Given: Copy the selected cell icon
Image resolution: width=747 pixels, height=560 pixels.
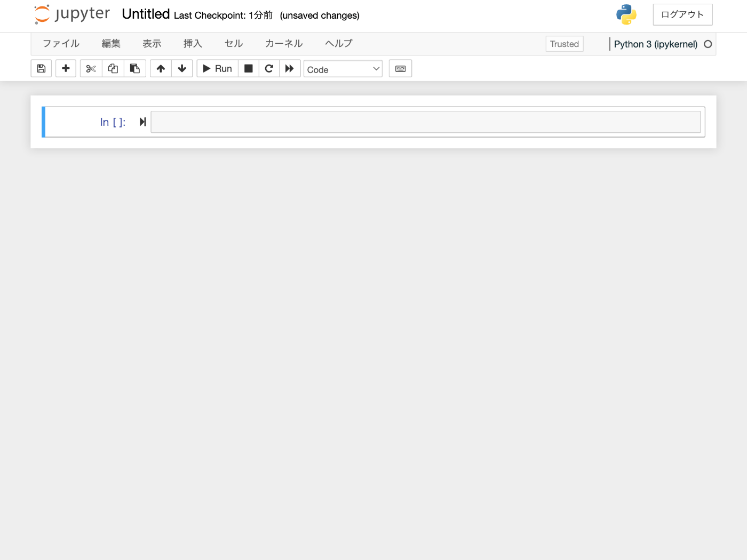Looking at the screenshot, I should pos(113,69).
